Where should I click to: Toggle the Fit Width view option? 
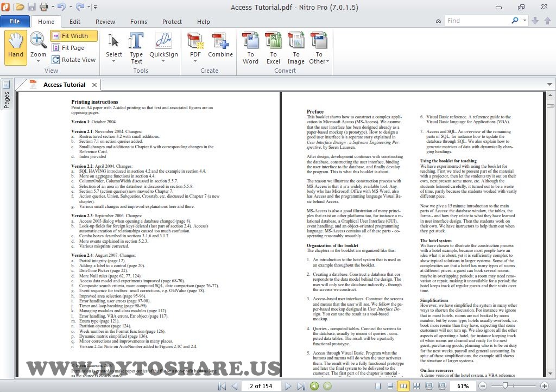tap(74, 36)
